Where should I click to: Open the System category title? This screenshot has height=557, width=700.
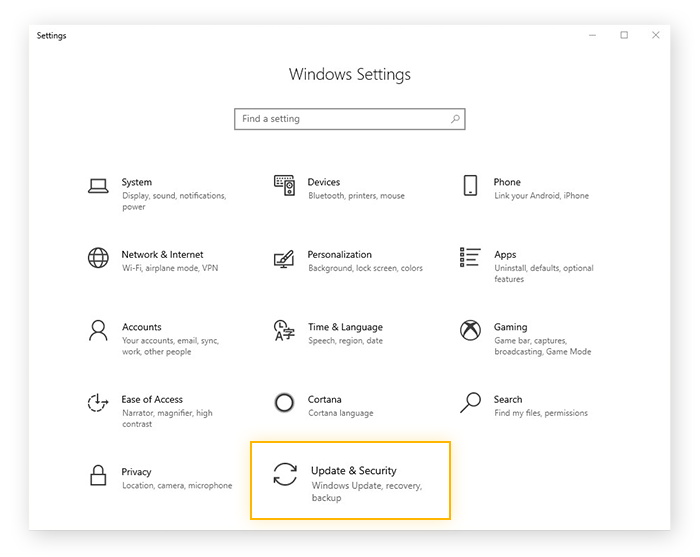click(x=137, y=182)
